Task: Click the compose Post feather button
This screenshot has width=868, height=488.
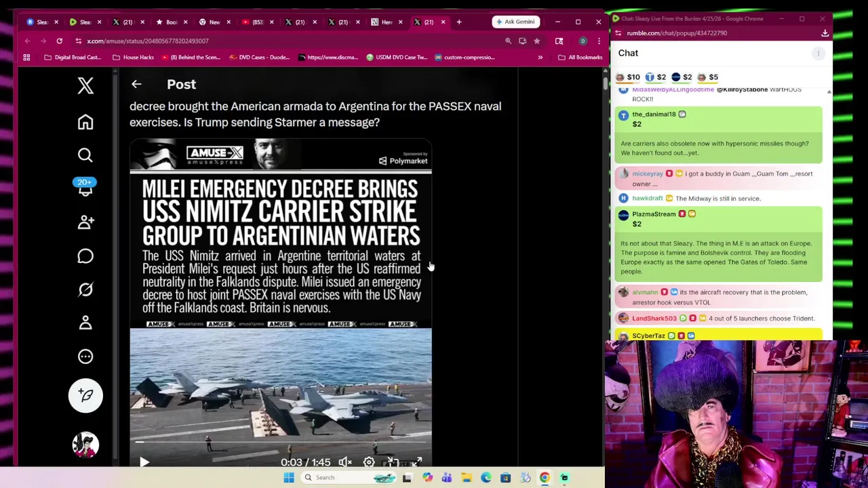Action: click(x=85, y=396)
